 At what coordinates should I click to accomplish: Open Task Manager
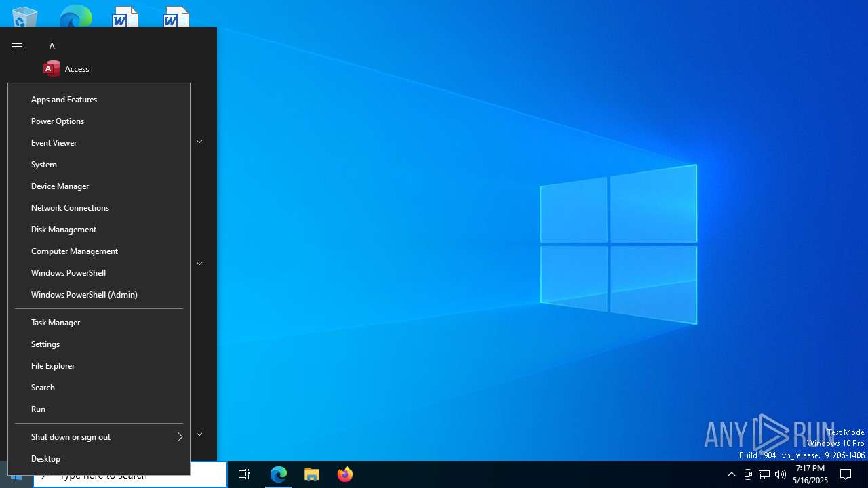(x=99, y=323)
